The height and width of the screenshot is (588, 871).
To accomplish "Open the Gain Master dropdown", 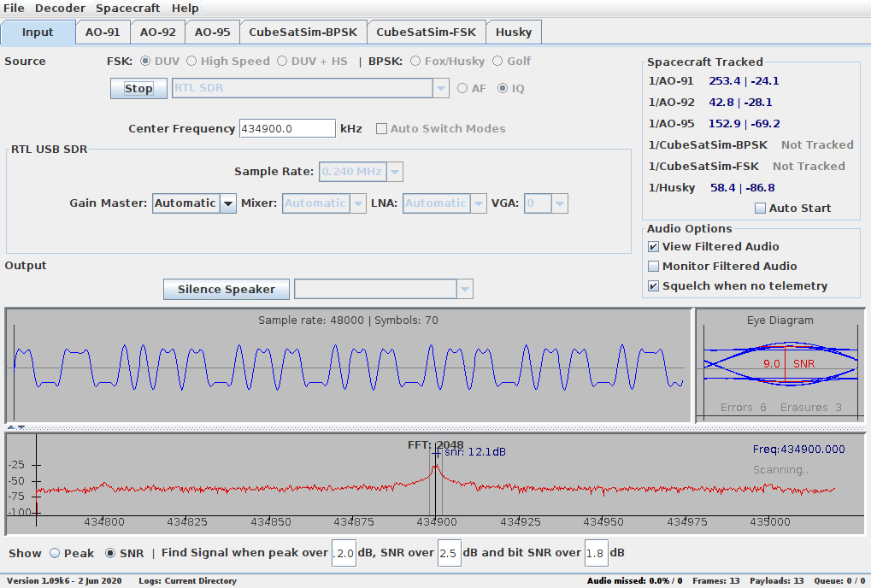I will (194, 203).
